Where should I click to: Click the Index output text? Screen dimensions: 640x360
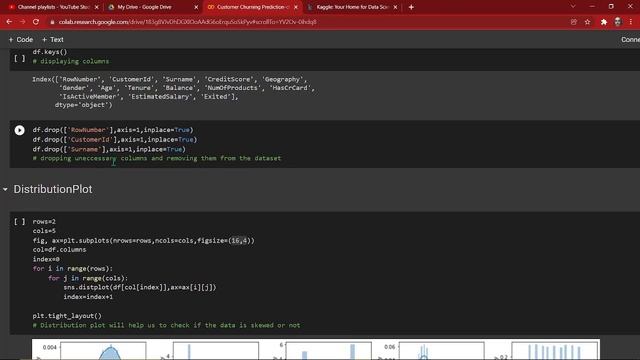tap(173, 92)
